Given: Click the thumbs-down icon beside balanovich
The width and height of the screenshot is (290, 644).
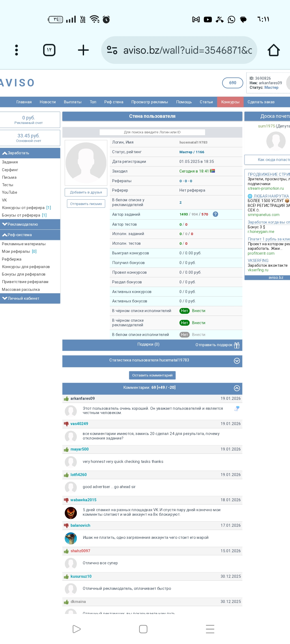Looking at the screenshot, I should click(x=66, y=526).
